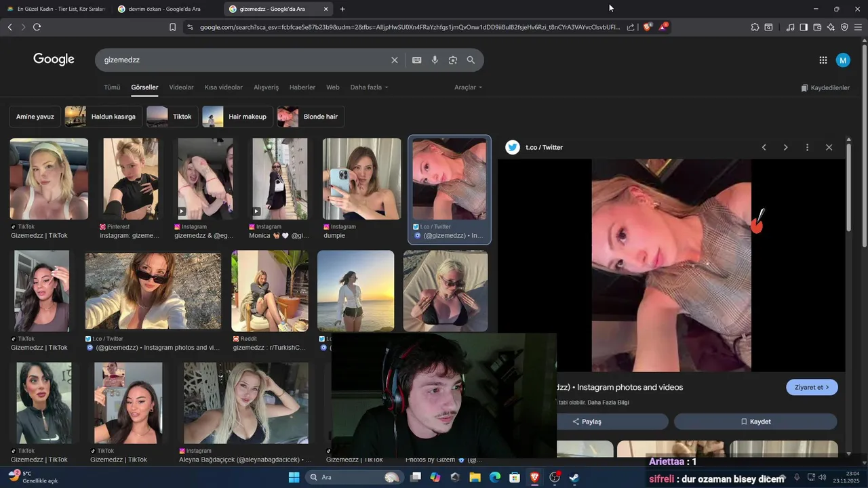
Task: Show next image in preview panel
Action: click(x=785, y=147)
